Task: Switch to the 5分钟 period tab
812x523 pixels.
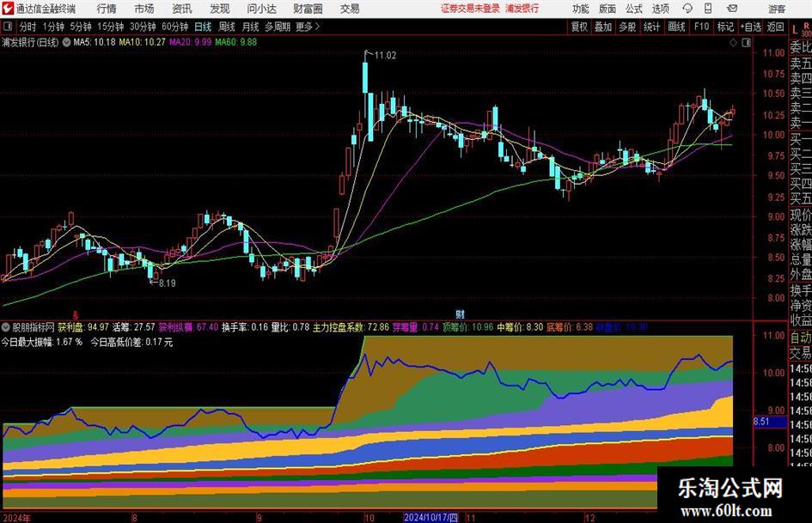Action: click(x=80, y=27)
